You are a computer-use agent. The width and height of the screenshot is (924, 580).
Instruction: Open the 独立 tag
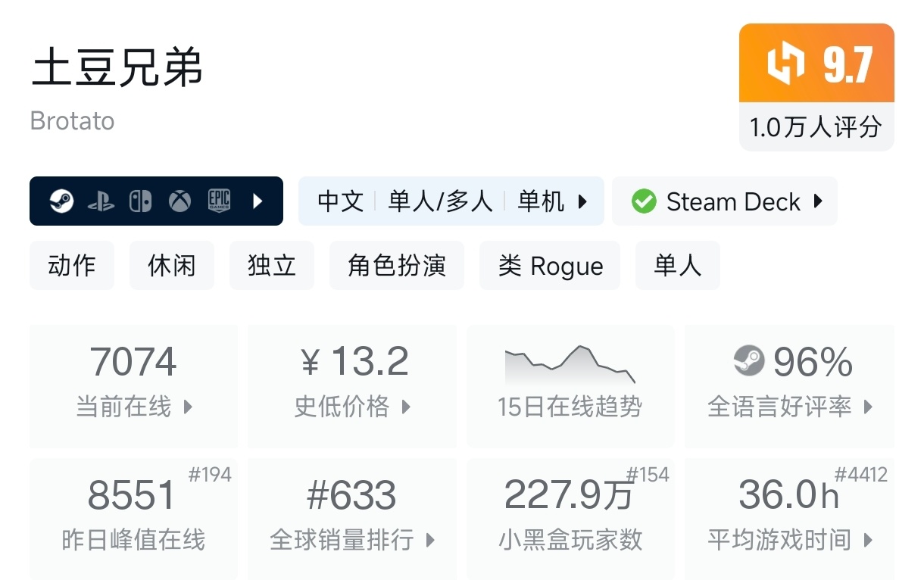[x=271, y=266]
